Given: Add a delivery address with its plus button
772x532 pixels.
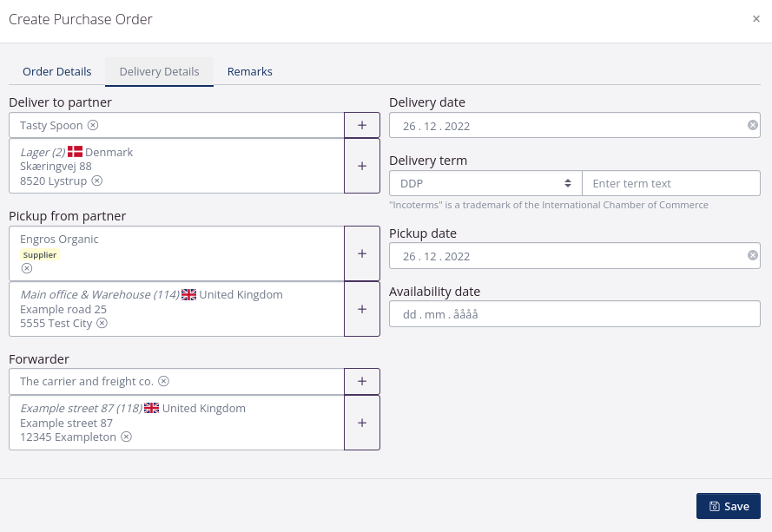Looking at the screenshot, I should (x=362, y=165).
